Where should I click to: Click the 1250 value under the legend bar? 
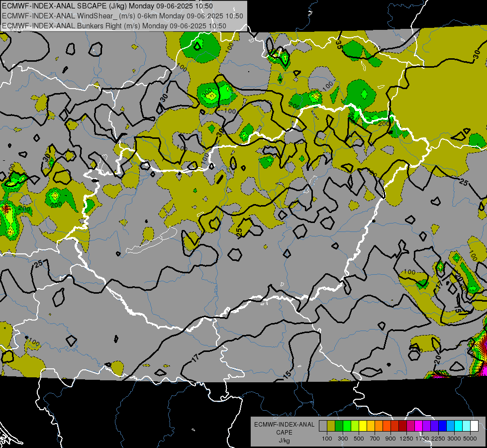coord(406,439)
